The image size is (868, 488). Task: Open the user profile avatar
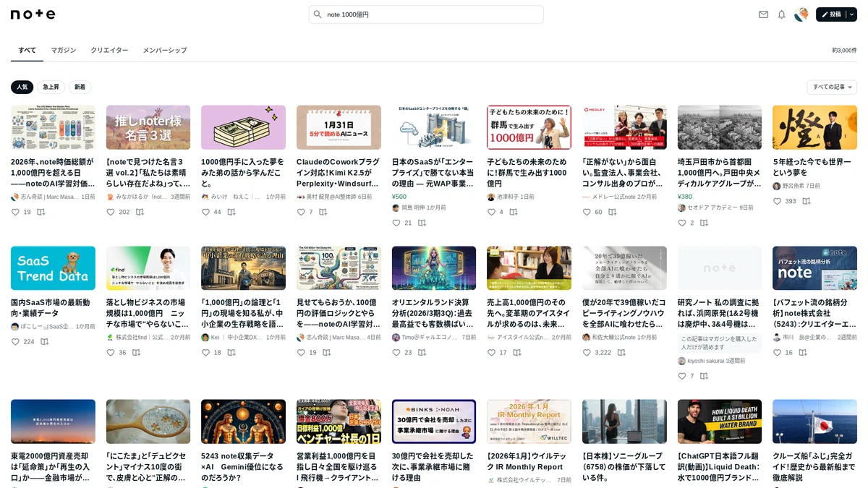click(801, 14)
